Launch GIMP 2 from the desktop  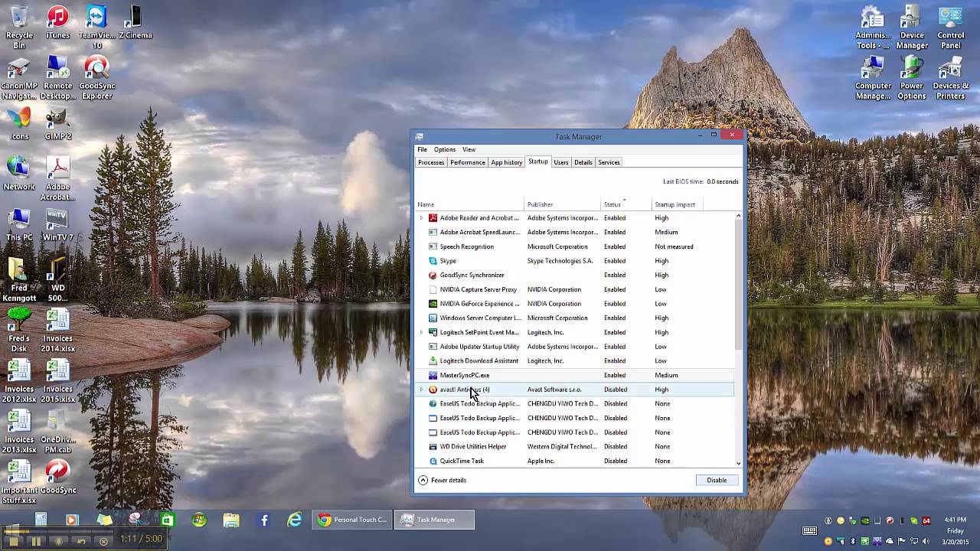pyautogui.click(x=57, y=124)
